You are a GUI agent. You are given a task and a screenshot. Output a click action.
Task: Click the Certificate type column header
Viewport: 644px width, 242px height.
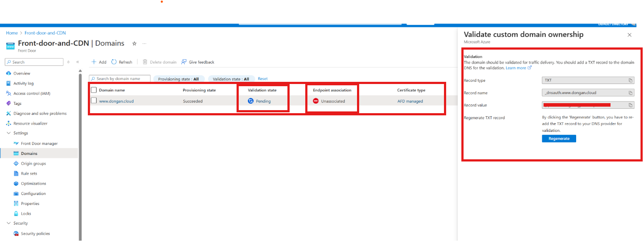pyautogui.click(x=411, y=90)
